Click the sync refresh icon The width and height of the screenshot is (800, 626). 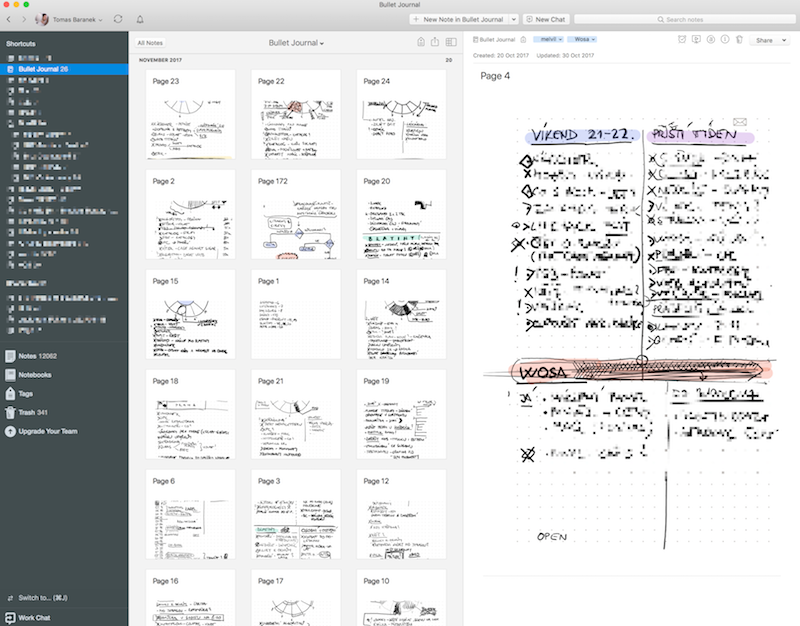click(x=118, y=19)
